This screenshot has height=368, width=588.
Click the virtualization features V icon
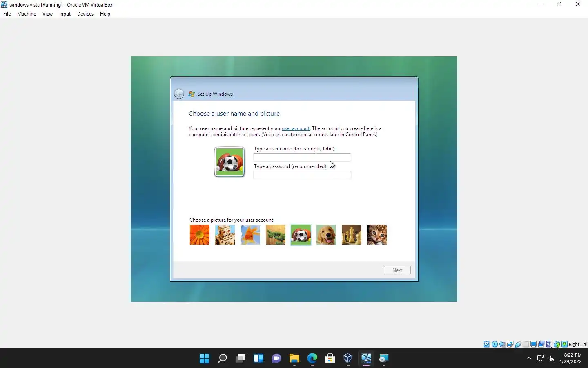(549, 344)
